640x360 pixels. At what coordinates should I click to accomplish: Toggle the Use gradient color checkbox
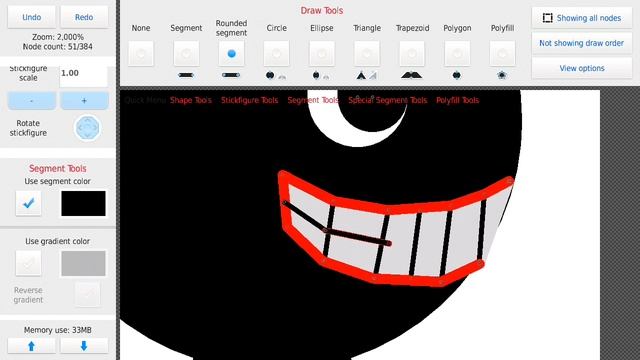29,263
